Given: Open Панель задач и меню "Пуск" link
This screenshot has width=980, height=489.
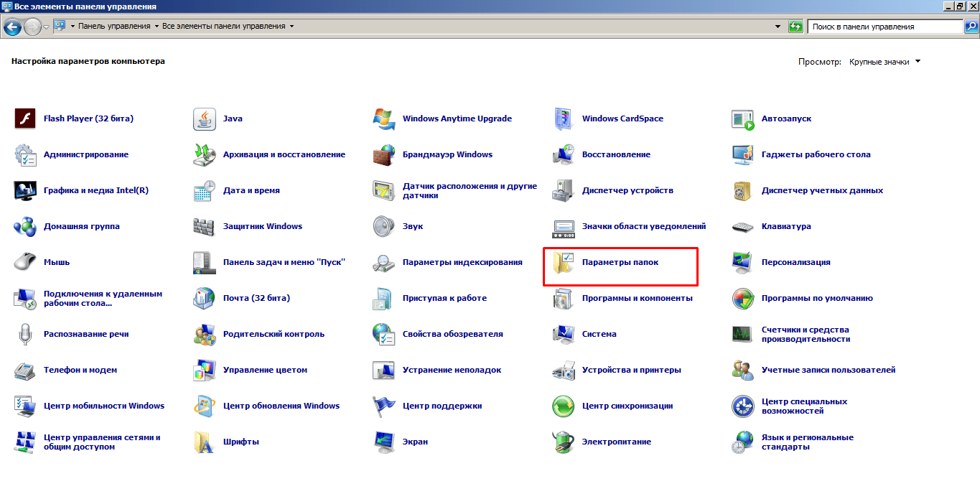Looking at the screenshot, I should (x=284, y=262).
